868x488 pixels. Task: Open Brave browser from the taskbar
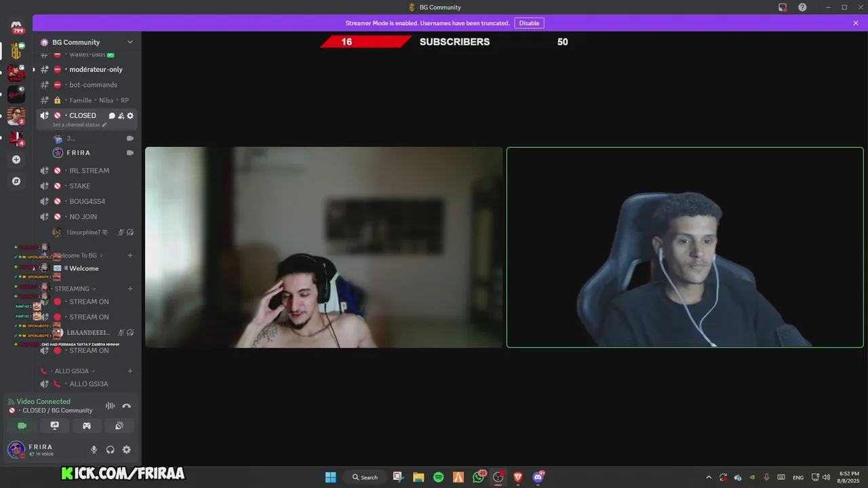pos(518,477)
